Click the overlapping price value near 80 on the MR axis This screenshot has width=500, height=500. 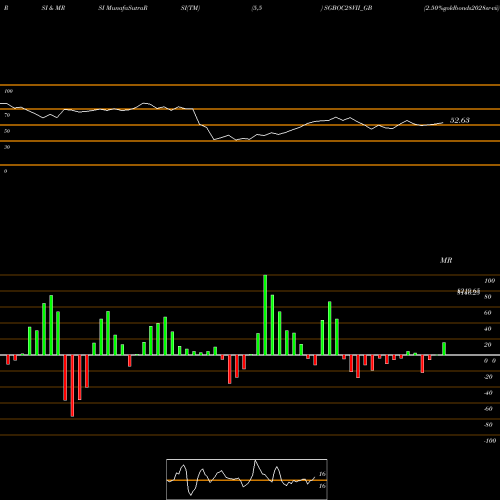(468, 292)
